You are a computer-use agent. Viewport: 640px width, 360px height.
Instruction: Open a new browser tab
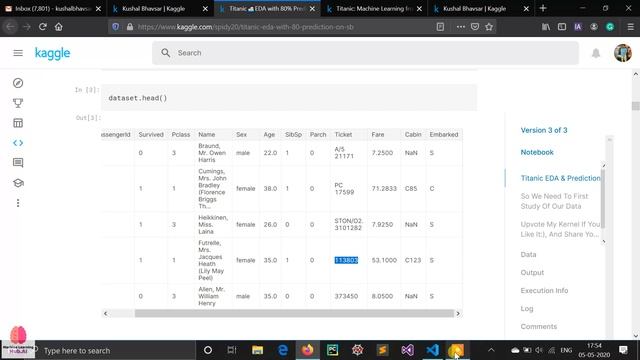click(543, 9)
